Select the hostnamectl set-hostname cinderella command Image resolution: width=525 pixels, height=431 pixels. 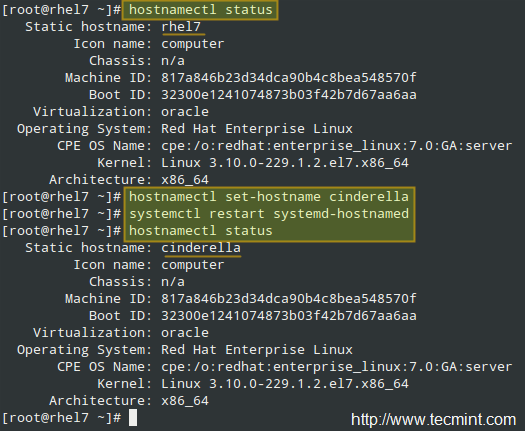pos(269,197)
